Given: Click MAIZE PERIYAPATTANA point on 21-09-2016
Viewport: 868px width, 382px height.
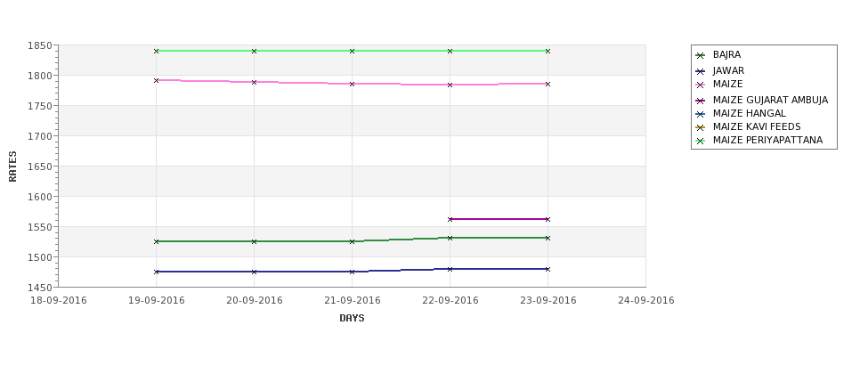Looking at the screenshot, I should [352, 51].
